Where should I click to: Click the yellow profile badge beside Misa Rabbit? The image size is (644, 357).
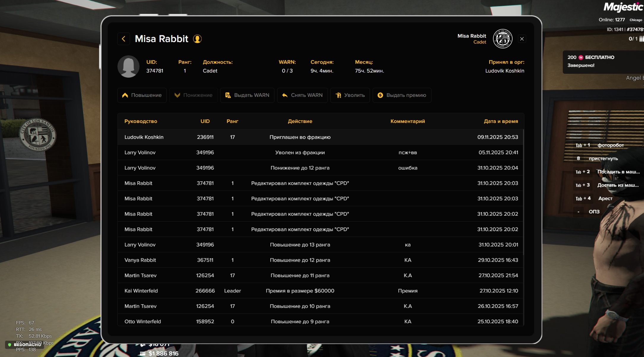[197, 39]
